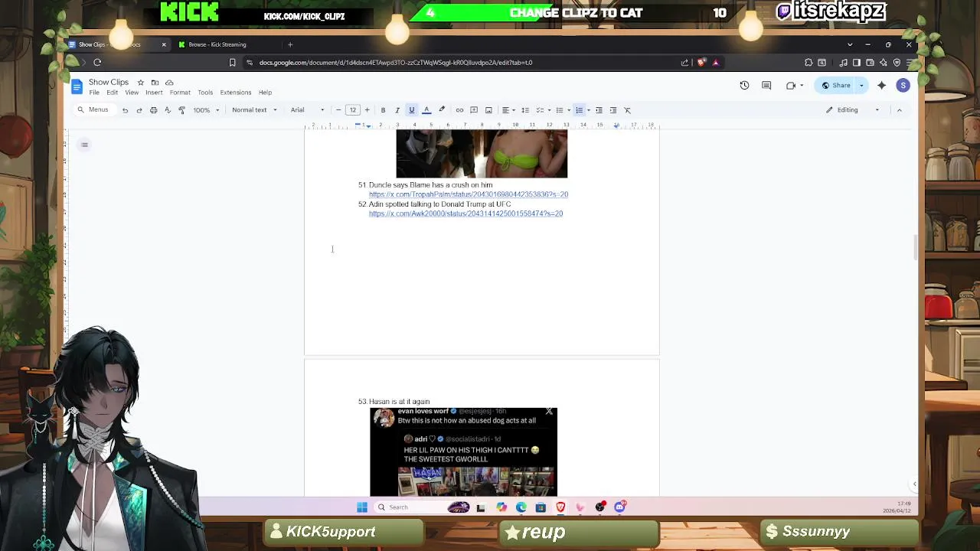
Task: Open the View menu
Action: point(132,93)
